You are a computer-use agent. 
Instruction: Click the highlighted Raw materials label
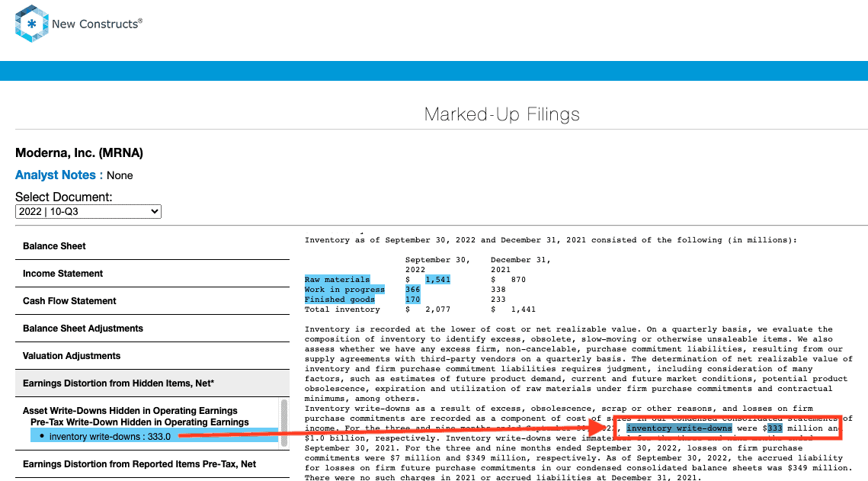tap(337, 280)
